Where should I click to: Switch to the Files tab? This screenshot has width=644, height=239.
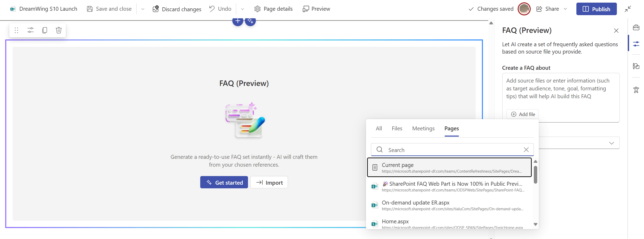pyautogui.click(x=397, y=128)
